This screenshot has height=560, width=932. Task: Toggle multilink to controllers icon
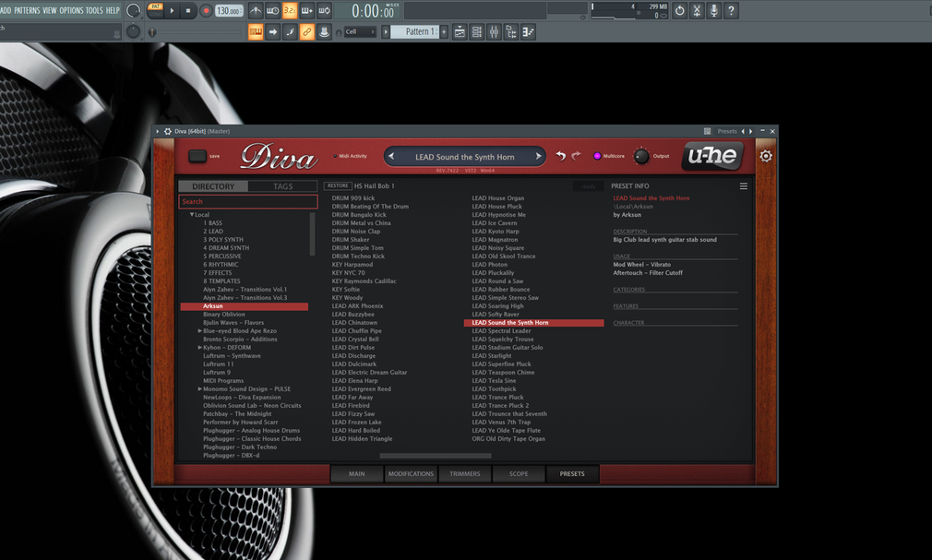[307, 31]
